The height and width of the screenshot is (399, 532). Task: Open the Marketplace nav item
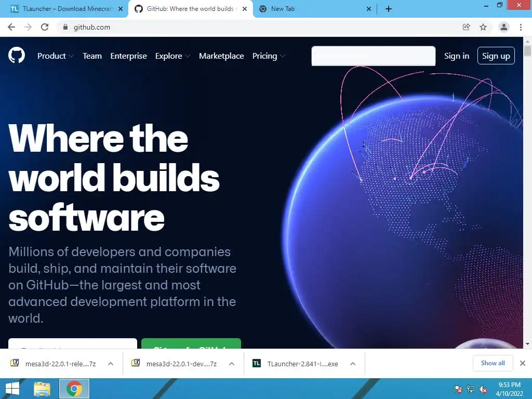click(221, 56)
